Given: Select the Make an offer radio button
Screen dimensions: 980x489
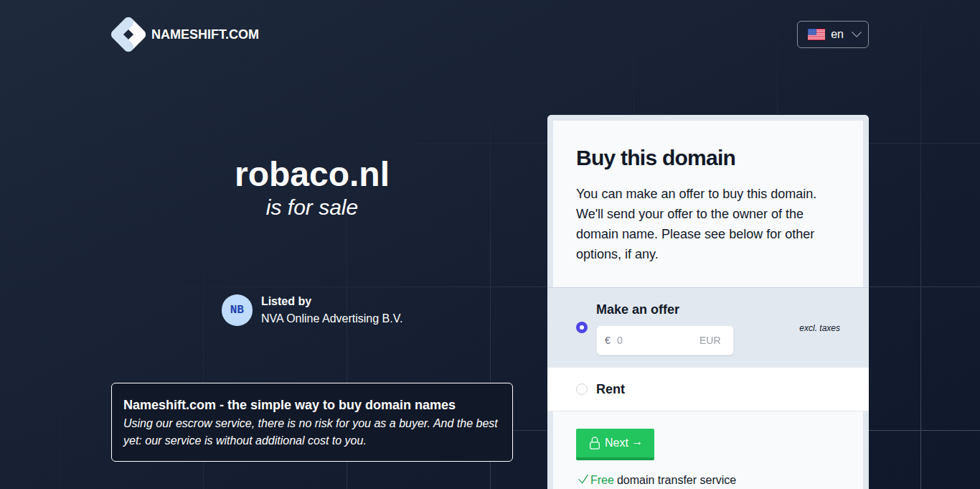Looking at the screenshot, I should pos(582,327).
